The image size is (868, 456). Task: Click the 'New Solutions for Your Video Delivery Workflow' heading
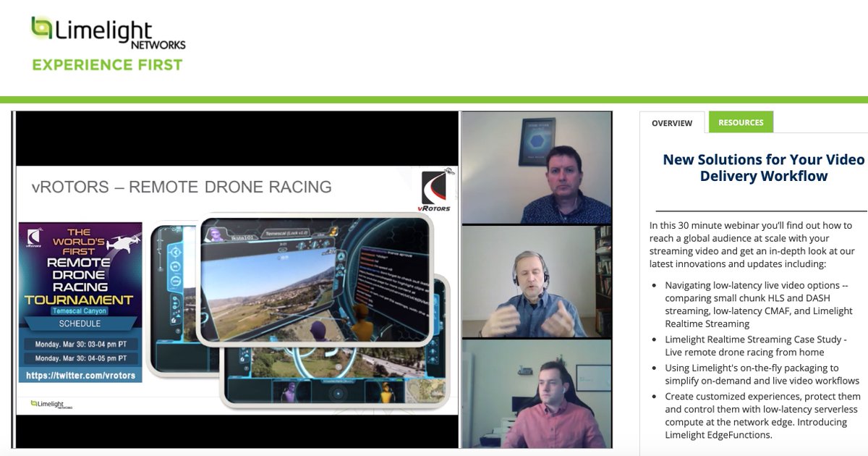764,167
